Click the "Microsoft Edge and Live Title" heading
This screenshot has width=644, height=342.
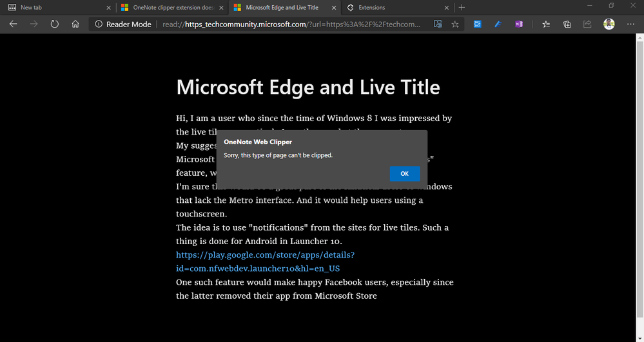point(308,88)
